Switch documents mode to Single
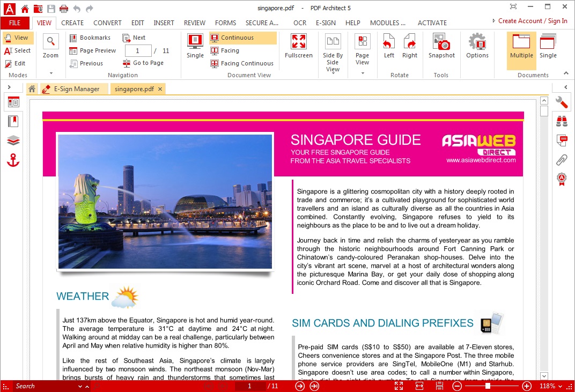The image size is (575, 392). tap(548, 46)
